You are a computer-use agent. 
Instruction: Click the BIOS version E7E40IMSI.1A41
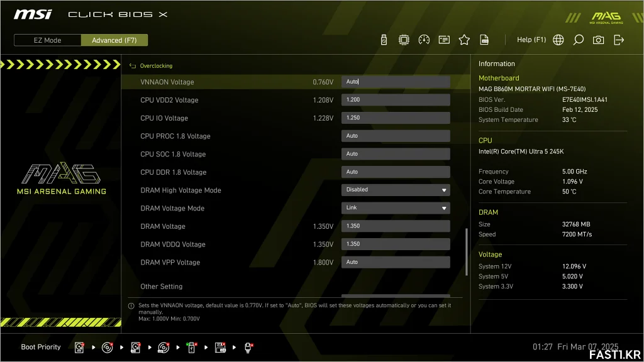[x=585, y=100]
